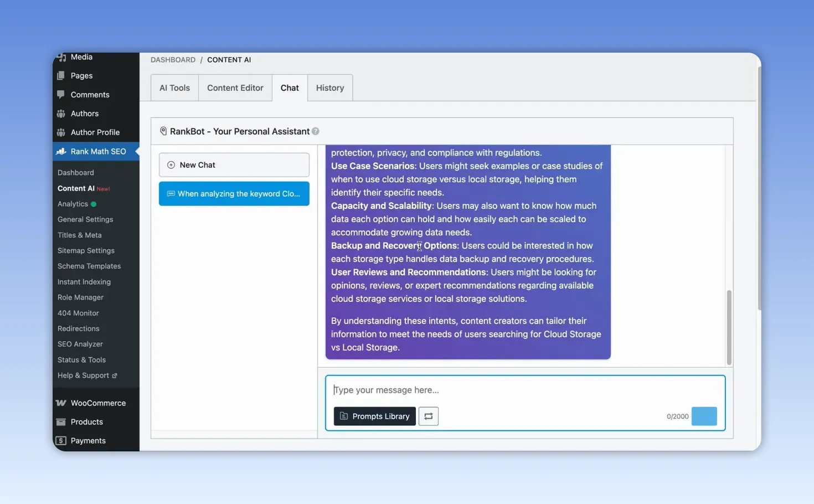Click the RankBot header robot icon
Viewport: 814px width, 504px height.
pos(163,131)
